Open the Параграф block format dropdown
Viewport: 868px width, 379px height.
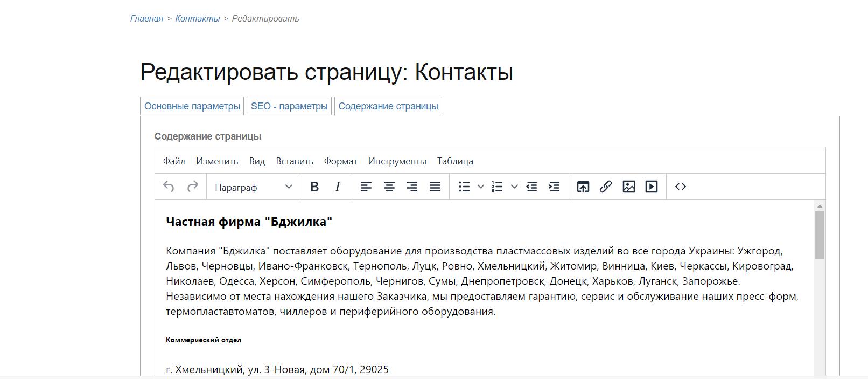(x=253, y=187)
